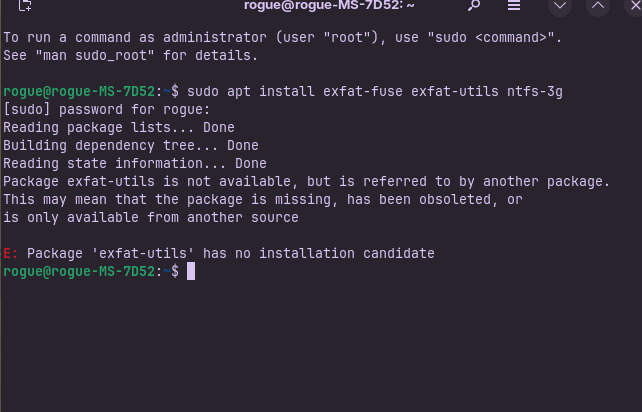Click the "is only available from another source" line
This screenshot has height=412, width=642.
151,217
